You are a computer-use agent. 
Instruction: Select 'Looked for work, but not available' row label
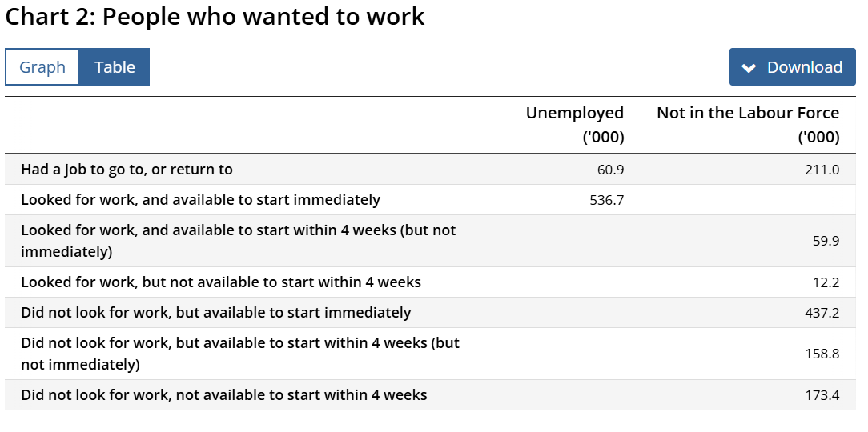tap(221, 282)
